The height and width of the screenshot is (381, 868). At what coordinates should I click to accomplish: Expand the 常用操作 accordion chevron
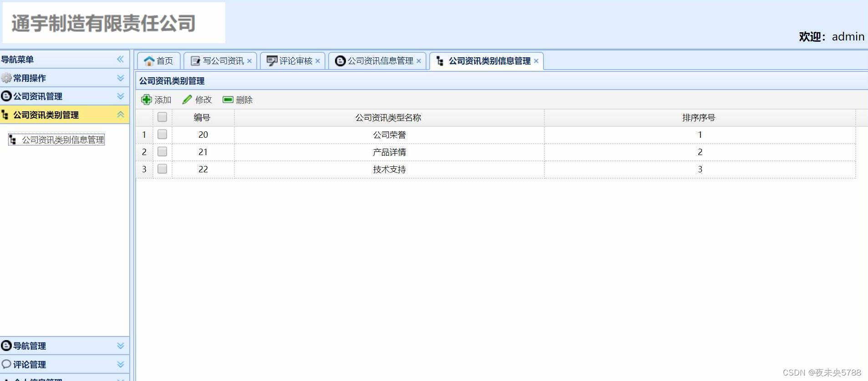point(120,78)
